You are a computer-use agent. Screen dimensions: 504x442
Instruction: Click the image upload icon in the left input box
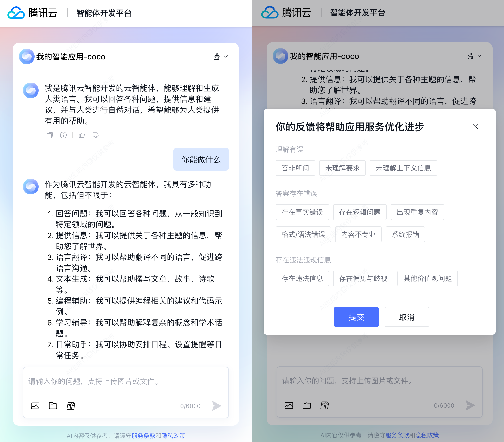point(35,406)
